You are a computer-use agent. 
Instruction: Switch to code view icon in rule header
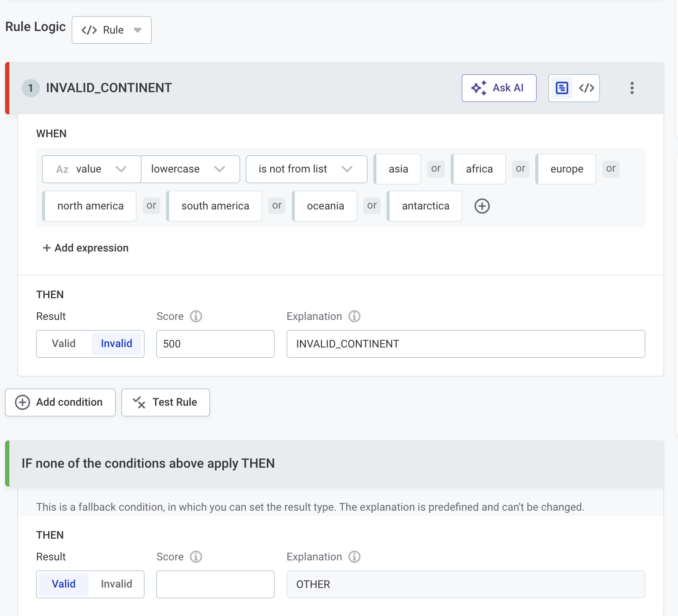(586, 88)
